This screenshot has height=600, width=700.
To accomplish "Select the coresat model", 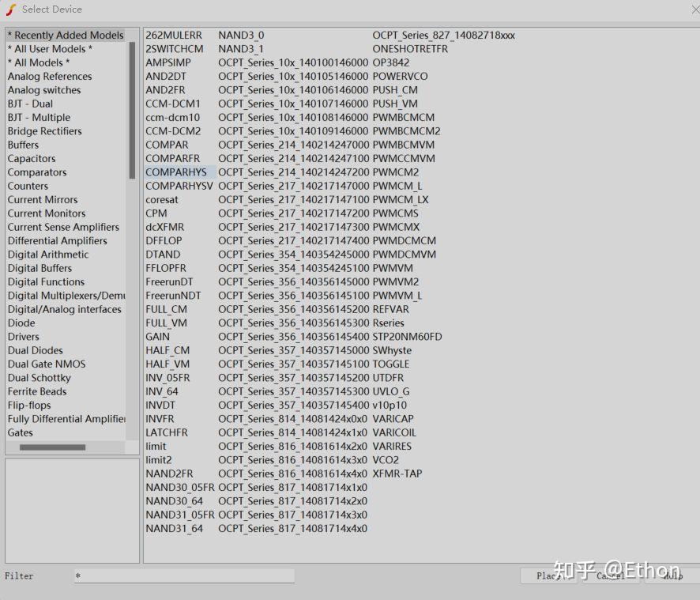I will pyautogui.click(x=162, y=200).
